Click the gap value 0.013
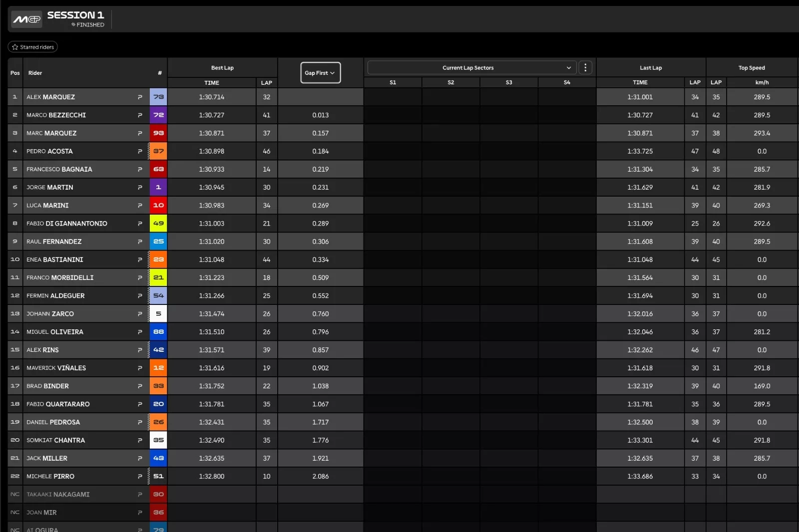 (321, 115)
